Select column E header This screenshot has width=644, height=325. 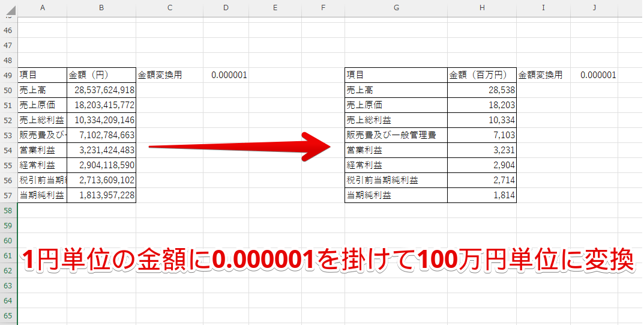275,8
